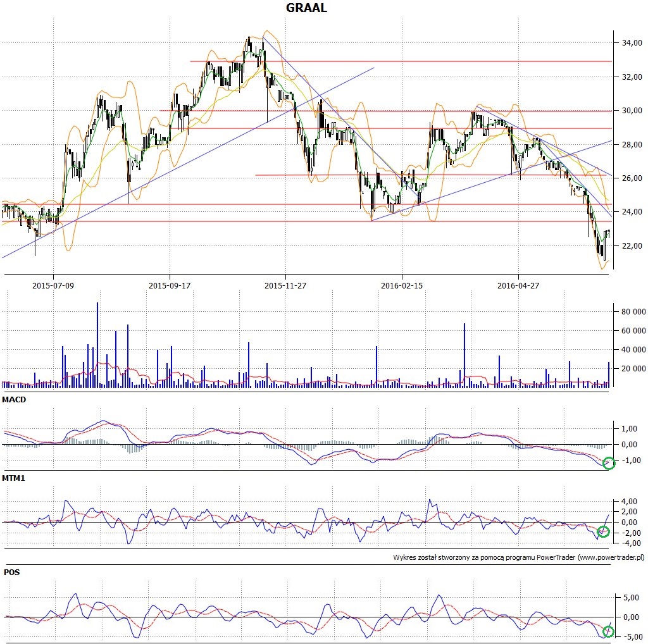Screen dimensions: 648x644
Task: Select the 2015-07-09 date label
Action: coord(53,285)
